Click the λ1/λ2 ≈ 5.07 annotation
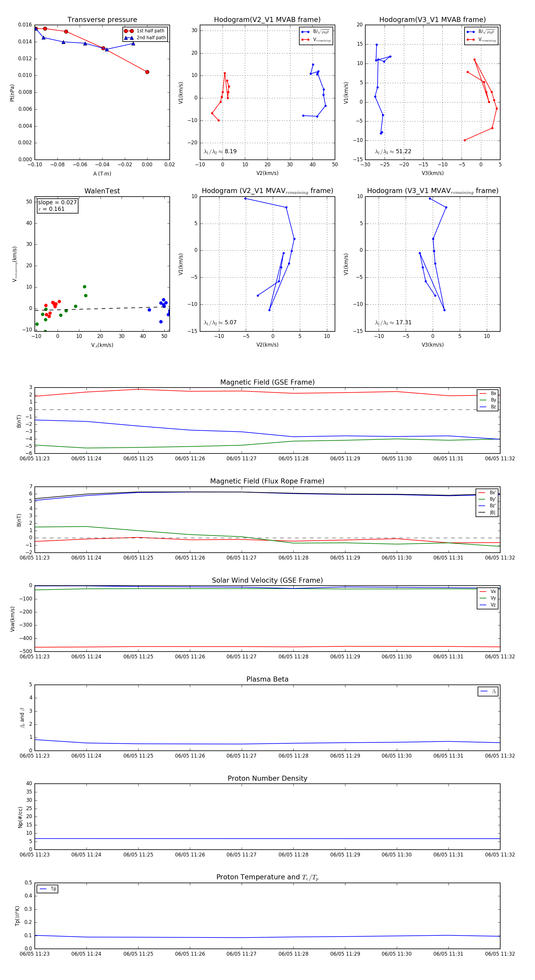Image resolution: width=535 pixels, height=980 pixels. [x=220, y=323]
